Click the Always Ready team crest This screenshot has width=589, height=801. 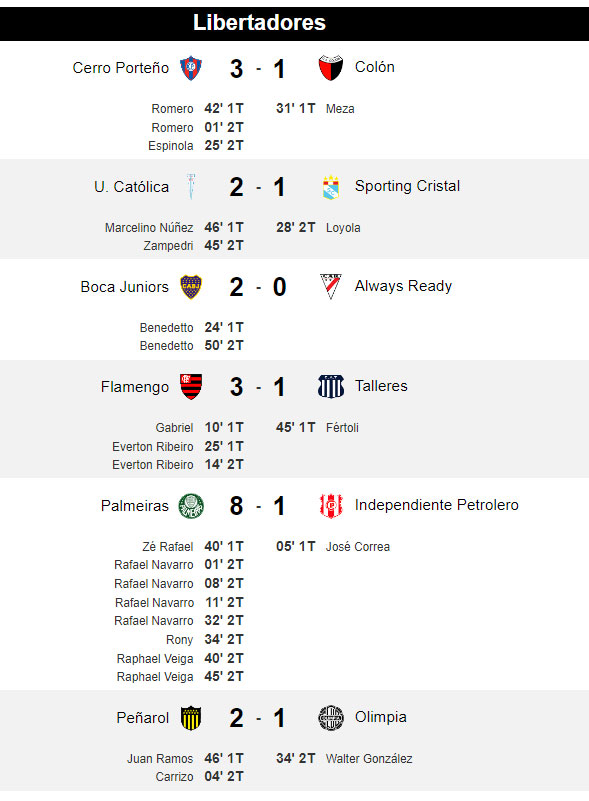point(331,287)
